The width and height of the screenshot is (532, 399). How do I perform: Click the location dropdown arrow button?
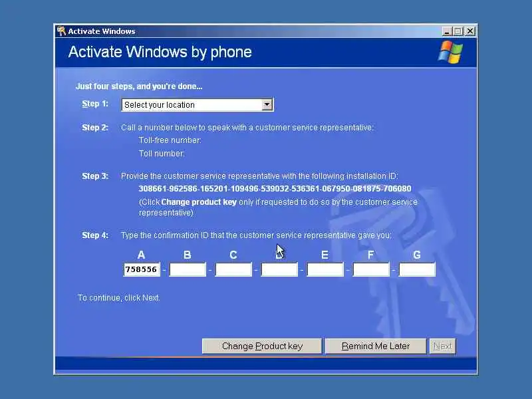(267, 105)
